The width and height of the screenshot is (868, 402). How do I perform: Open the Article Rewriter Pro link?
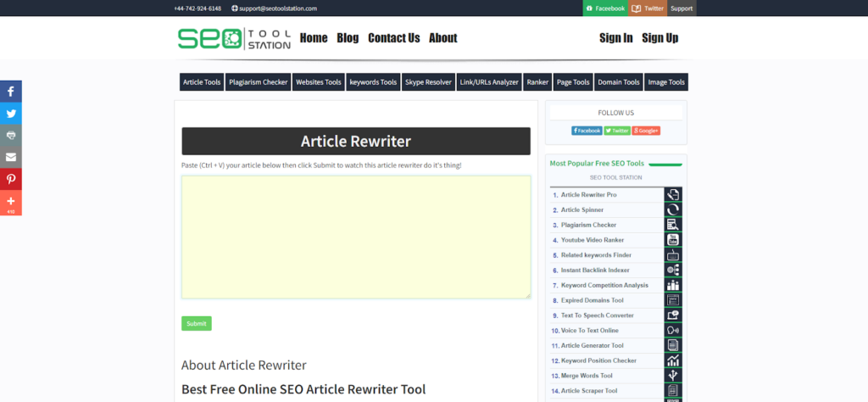point(588,195)
